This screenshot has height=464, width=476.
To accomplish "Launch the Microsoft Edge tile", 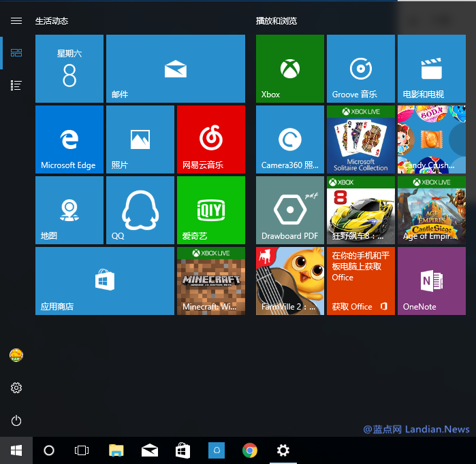I will pos(69,139).
